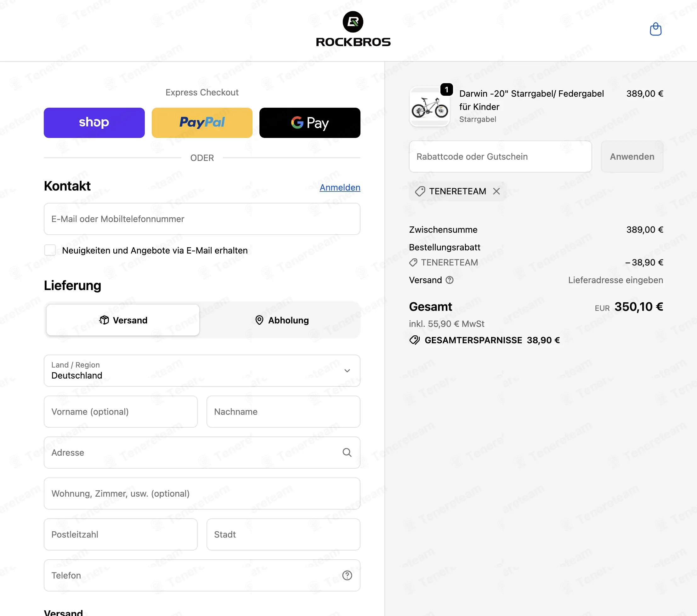Remove the TENERETEAM discount code
Viewport: 697px width, 616px height.
click(x=496, y=191)
